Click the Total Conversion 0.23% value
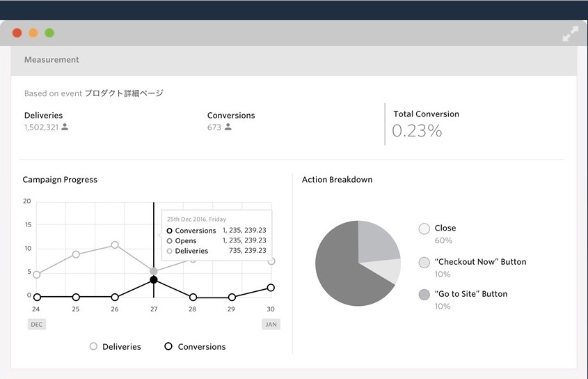 417,131
